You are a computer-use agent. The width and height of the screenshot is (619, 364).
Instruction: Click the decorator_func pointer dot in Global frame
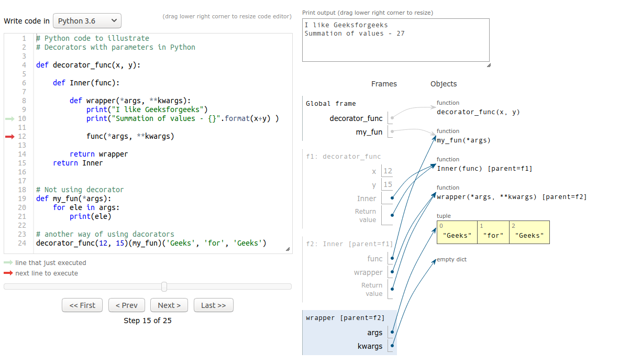click(x=392, y=118)
